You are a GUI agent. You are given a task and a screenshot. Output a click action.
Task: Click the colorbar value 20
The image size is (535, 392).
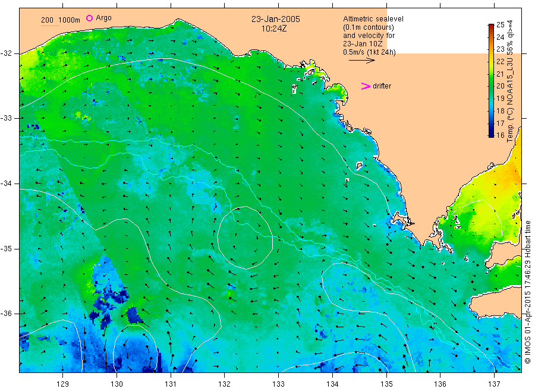(x=500, y=86)
